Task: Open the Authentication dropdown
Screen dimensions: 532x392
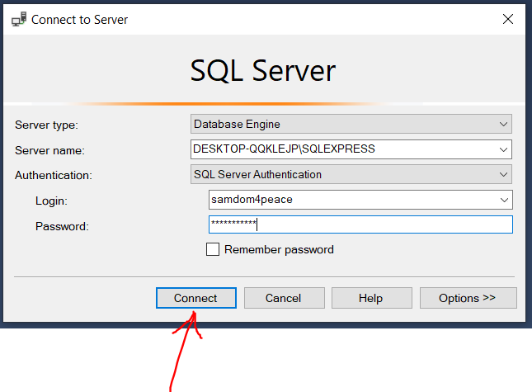Action: click(x=351, y=174)
